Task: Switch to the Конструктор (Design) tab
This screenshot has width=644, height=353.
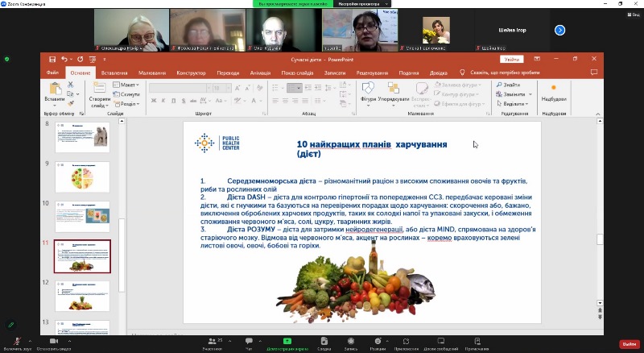Action: 191,73
